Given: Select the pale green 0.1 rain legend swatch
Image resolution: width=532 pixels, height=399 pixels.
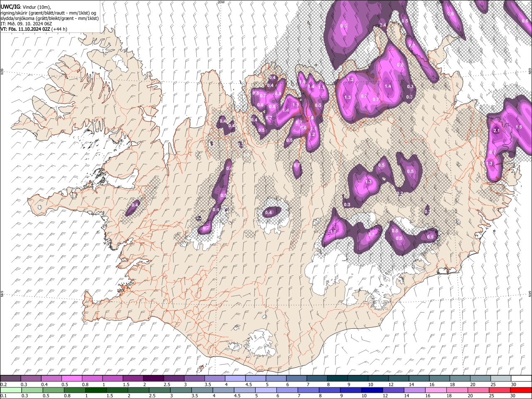Looking at the screenshot, I should (10, 390).
